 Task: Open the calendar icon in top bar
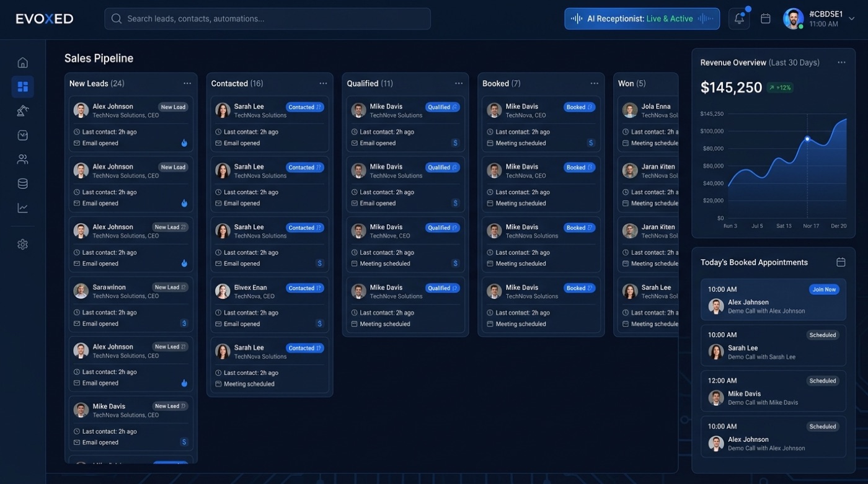point(766,19)
